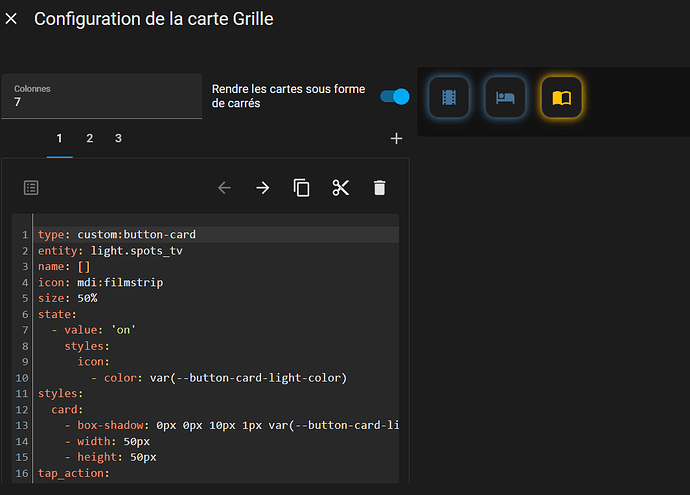Cut the card with scissors icon
690x495 pixels.
tap(341, 188)
